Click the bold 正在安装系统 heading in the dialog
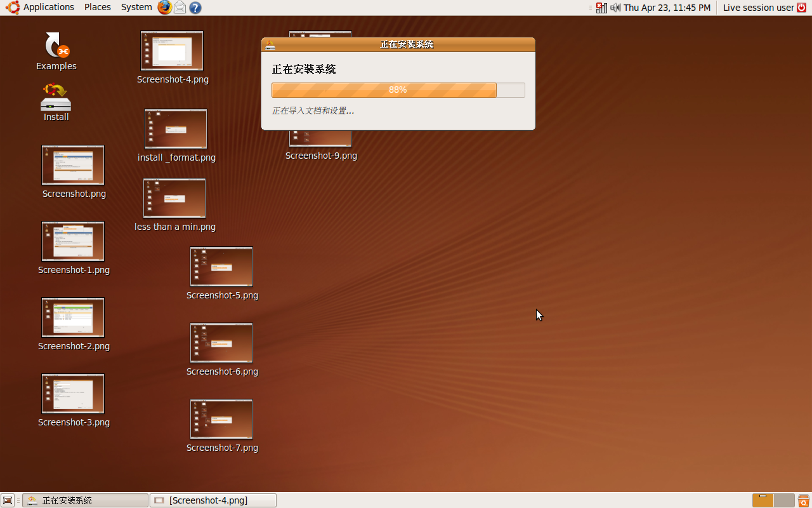This screenshot has height=508, width=812. pyautogui.click(x=304, y=69)
